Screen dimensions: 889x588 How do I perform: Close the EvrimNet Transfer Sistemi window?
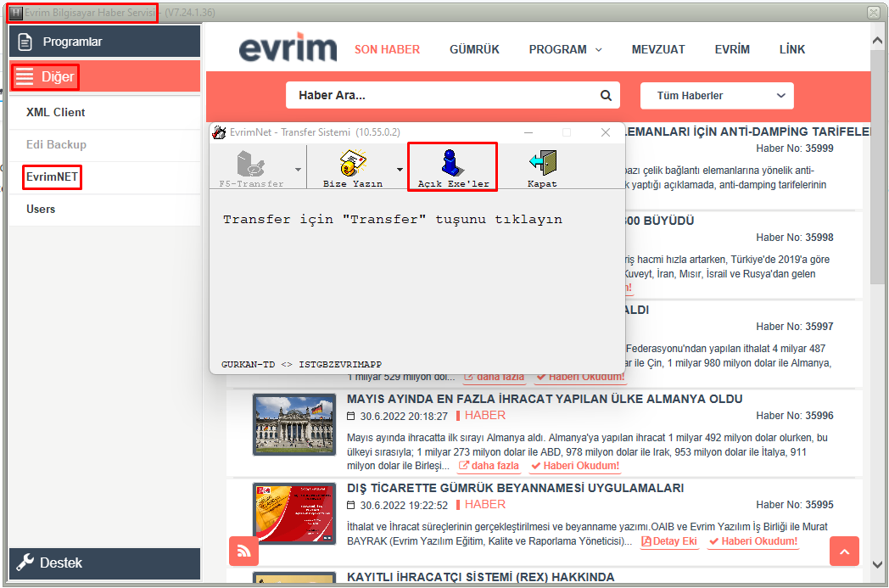tap(606, 132)
